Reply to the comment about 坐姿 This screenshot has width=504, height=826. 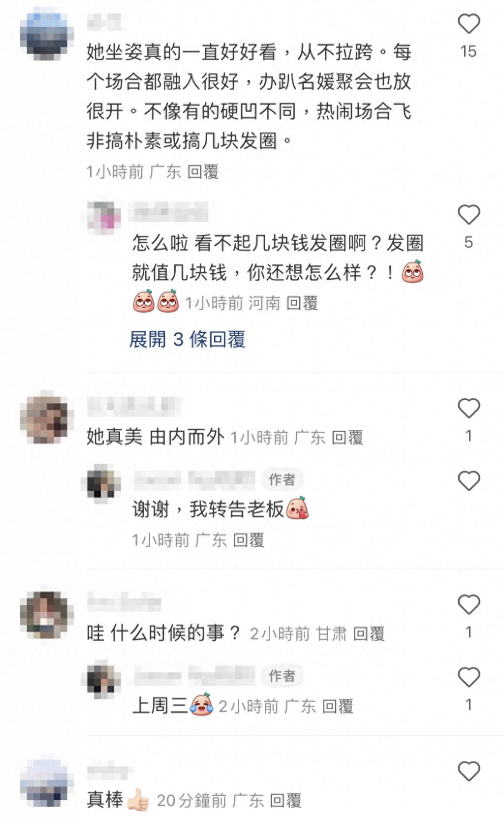(203, 172)
